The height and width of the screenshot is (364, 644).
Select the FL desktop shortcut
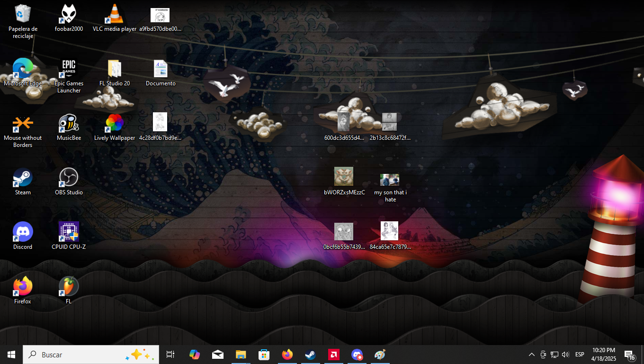point(69,291)
